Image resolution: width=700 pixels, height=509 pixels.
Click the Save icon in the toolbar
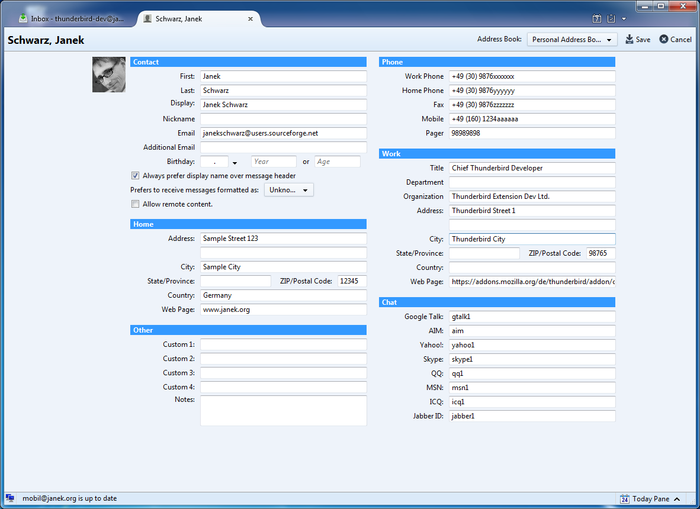click(629, 39)
